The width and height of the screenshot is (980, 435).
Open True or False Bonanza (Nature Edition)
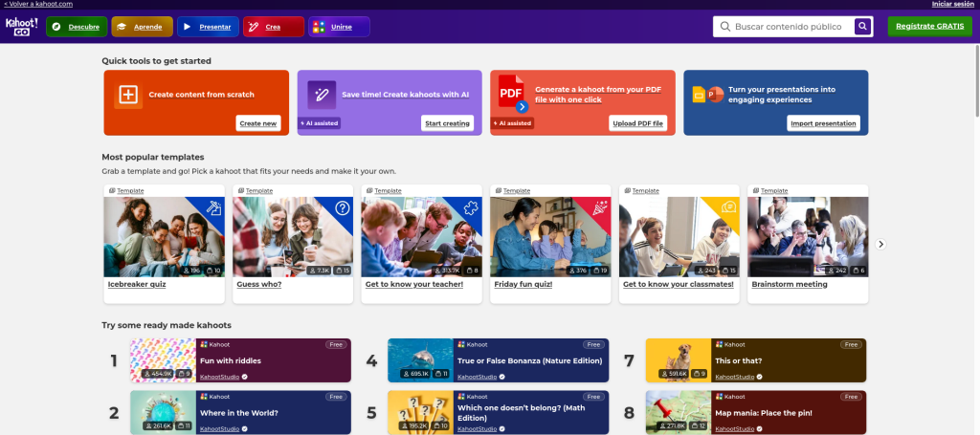[x=529, y=360]
